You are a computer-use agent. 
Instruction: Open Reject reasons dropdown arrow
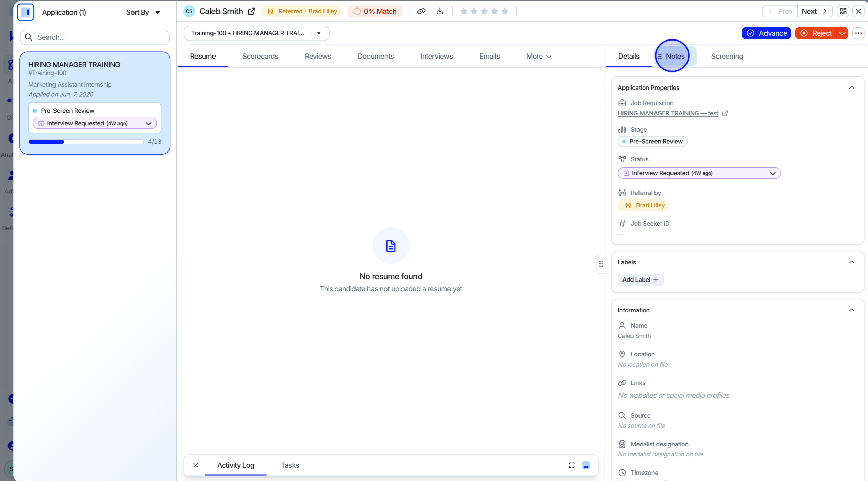coord(842,33)
